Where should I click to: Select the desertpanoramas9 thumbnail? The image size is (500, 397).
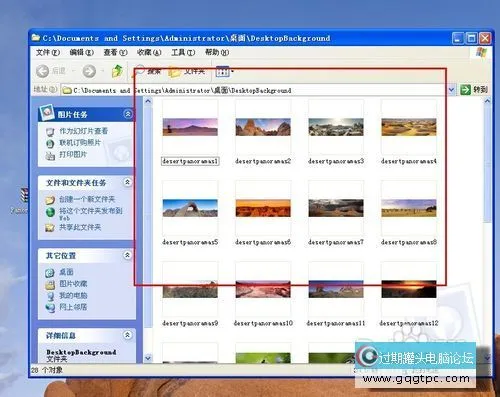pyautogui.click(x=190, y=289)
